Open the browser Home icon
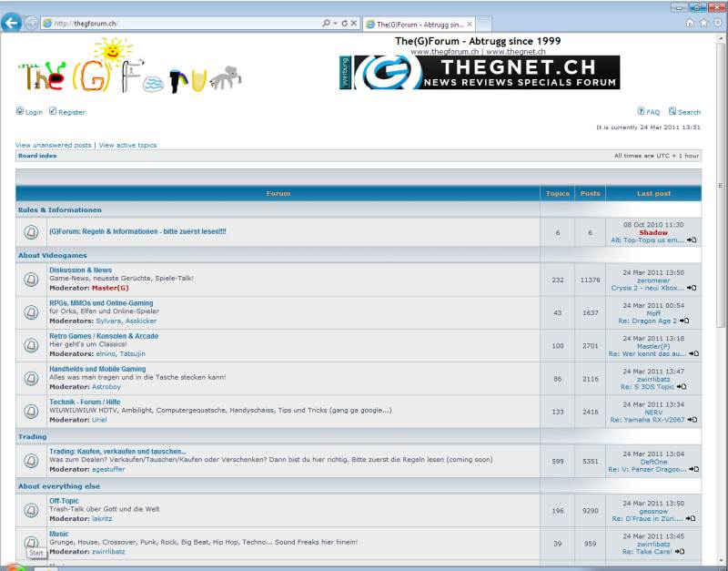The width and height of the screenshot is (728, 571). pyautogui.click(x=690, y=24)
